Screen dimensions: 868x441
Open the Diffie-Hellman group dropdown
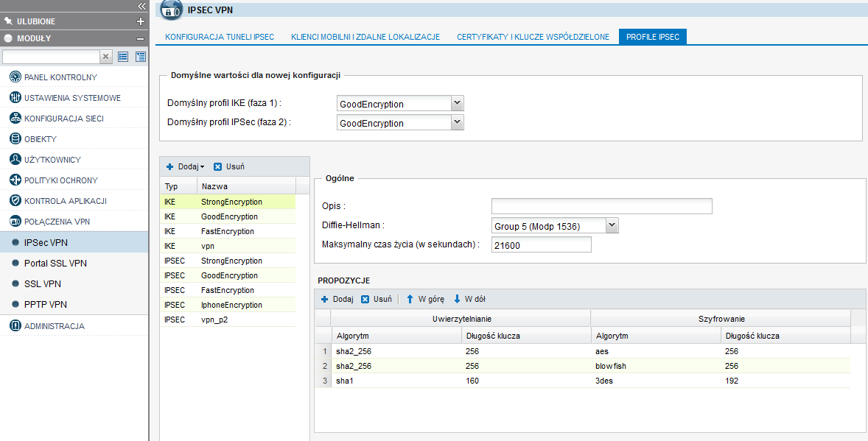(x=612, y=226)
